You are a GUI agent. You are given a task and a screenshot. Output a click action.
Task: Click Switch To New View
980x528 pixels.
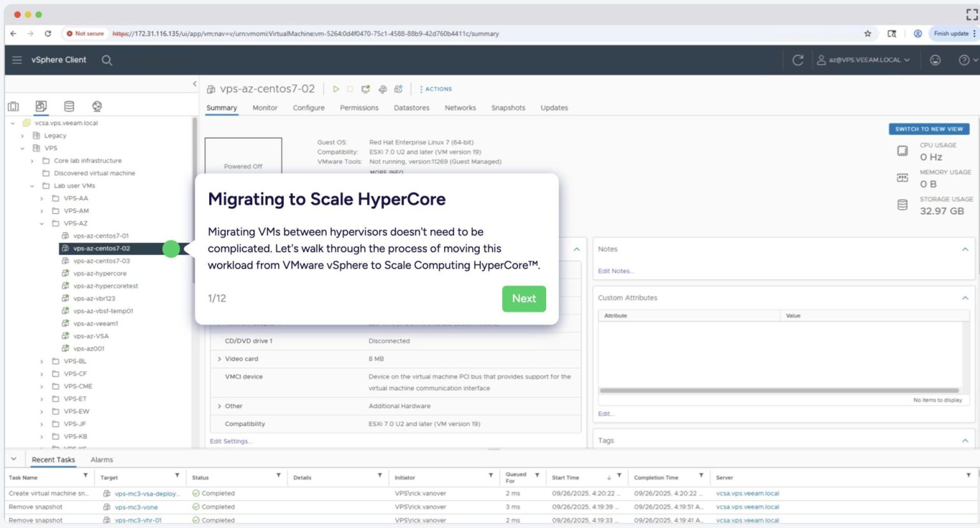click(929, 128)
